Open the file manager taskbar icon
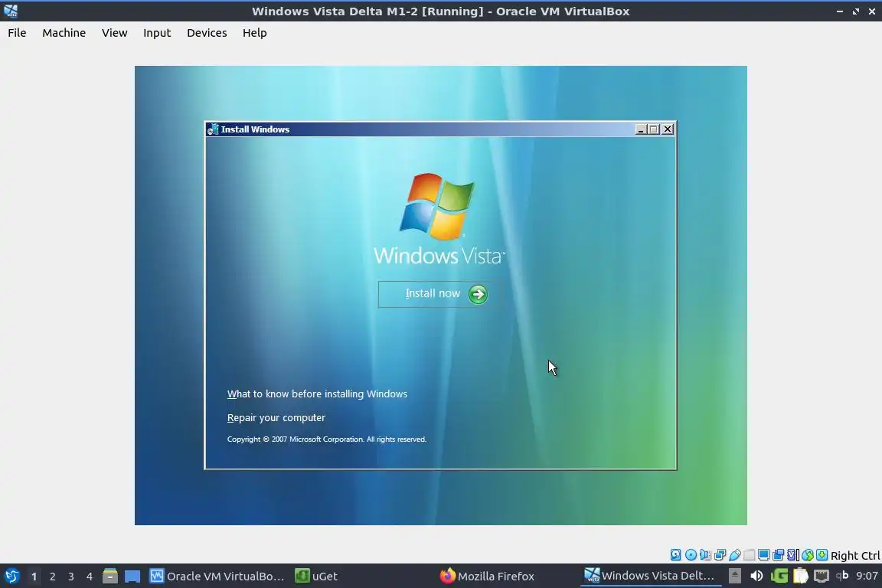Viewport: 882px width, 588px height. click(110, 576)
